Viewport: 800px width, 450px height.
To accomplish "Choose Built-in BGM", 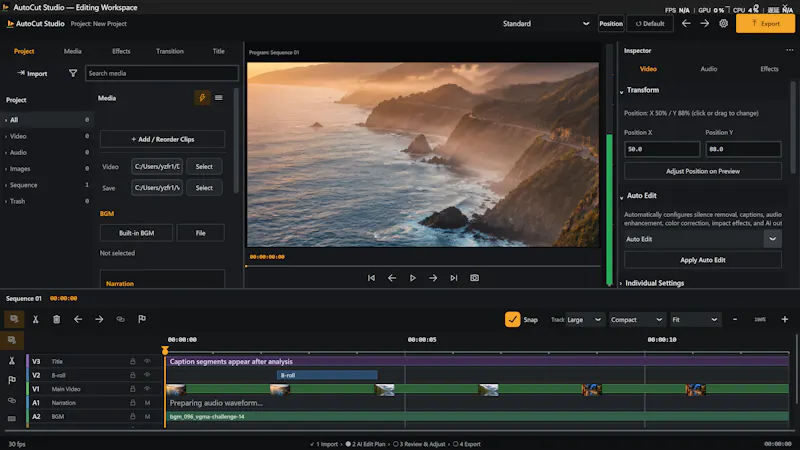I will (136, 233).
